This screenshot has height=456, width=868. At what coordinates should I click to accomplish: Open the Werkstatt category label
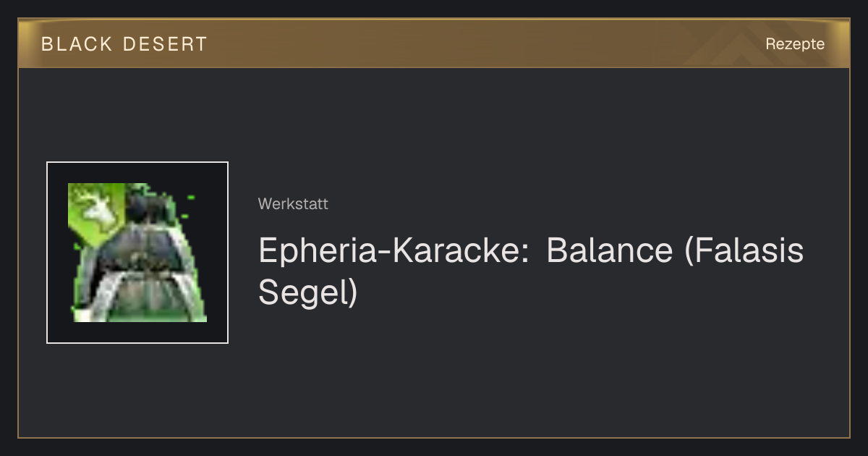tap(293, 204)
